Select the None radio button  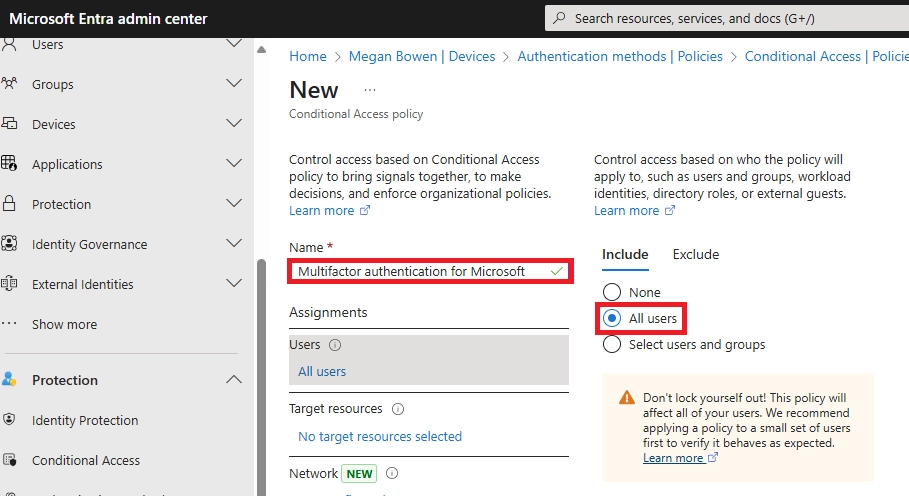[x=612, y=292]
